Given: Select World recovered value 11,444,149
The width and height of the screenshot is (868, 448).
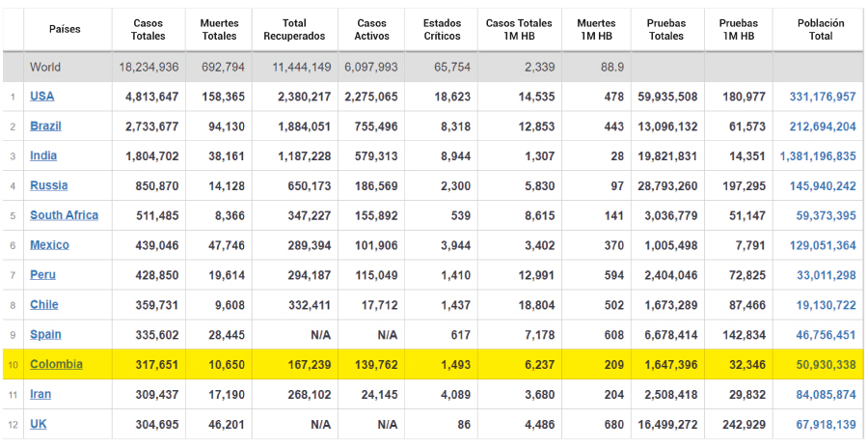Looking at the screenshot, I should click(x=302, y=67).
